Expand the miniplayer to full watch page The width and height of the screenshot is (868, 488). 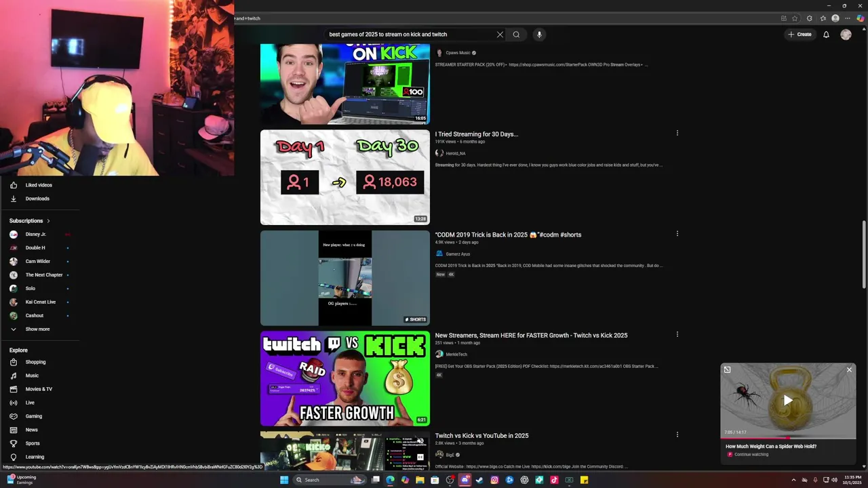727,369
